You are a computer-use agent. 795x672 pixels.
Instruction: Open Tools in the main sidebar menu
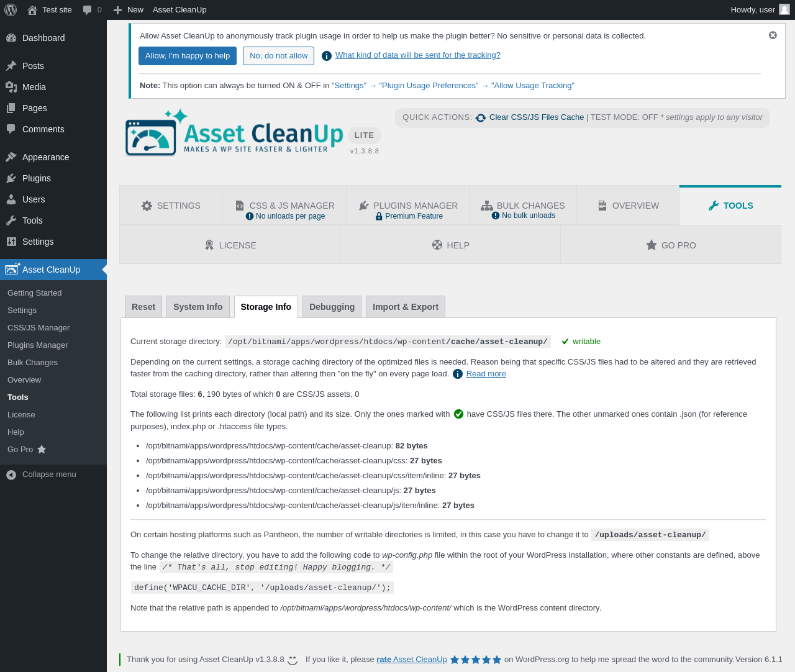(53, 220)
